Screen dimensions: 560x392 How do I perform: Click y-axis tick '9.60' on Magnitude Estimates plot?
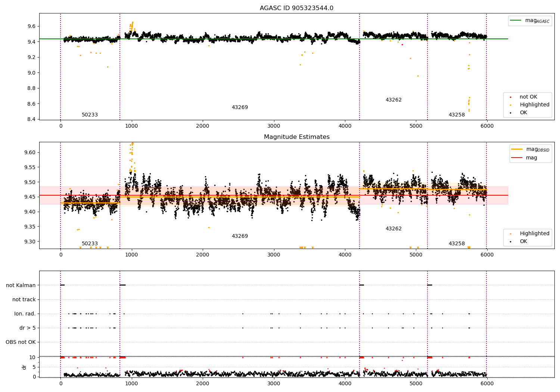(x=30, y=152)
